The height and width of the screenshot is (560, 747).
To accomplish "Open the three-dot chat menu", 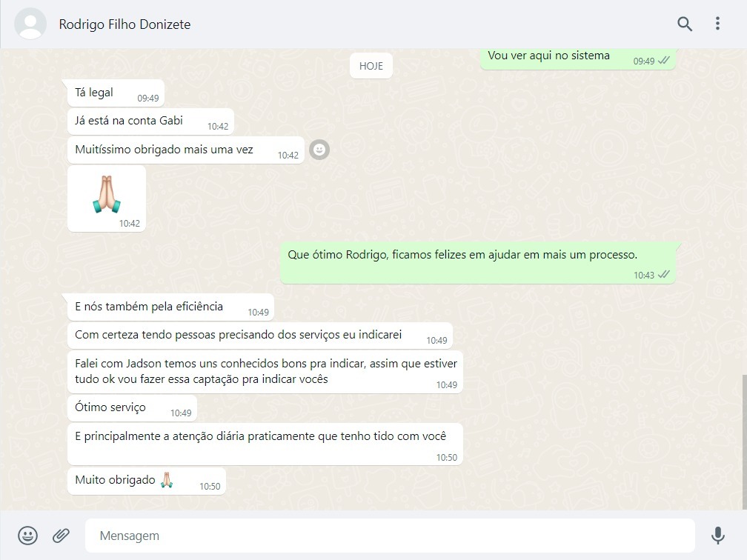I will [x=717, y=24].
